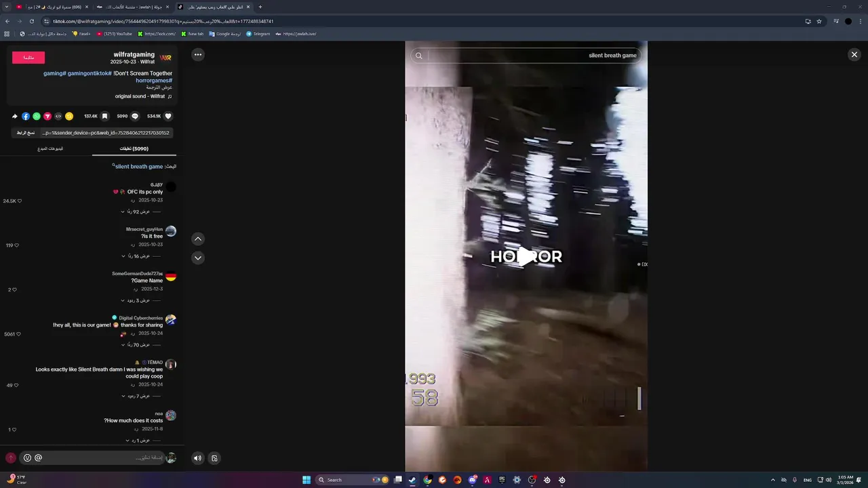Open the YouTube bookmark in bookmarks bar
The height and width of the screenshot is (488, 868).
click(x=114, y=33)
